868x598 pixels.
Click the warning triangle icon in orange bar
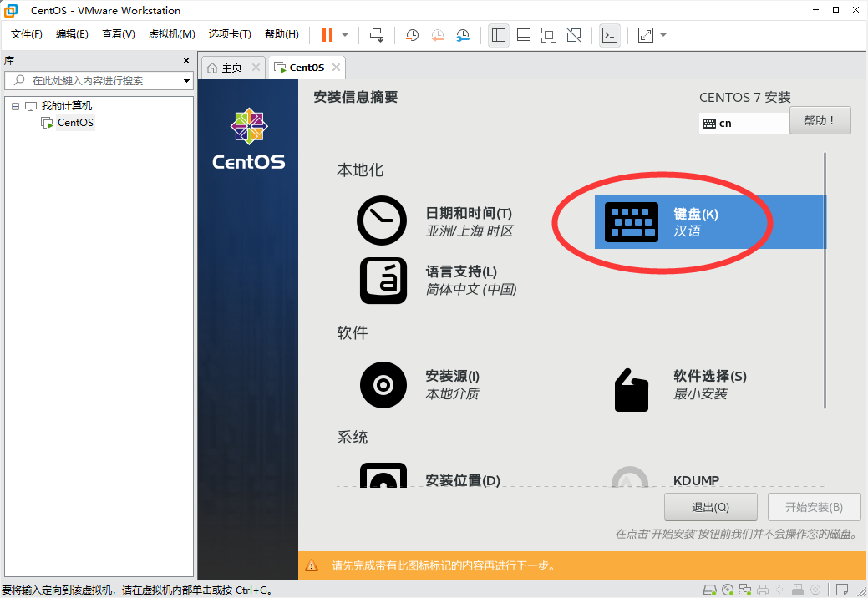pyautogui.click(x=312, y=565)
